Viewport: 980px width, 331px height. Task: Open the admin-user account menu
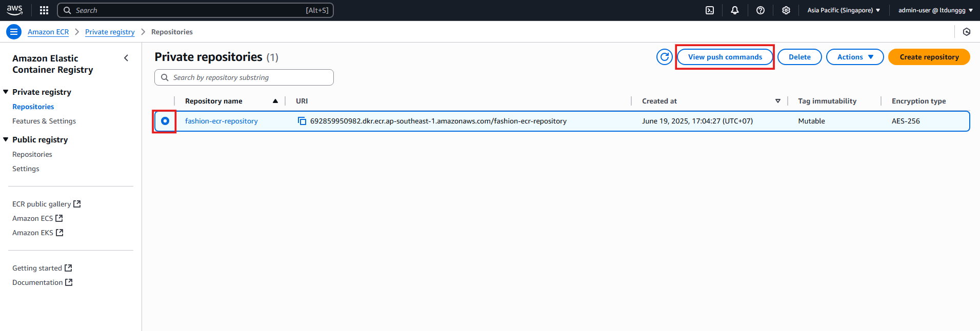935,10
